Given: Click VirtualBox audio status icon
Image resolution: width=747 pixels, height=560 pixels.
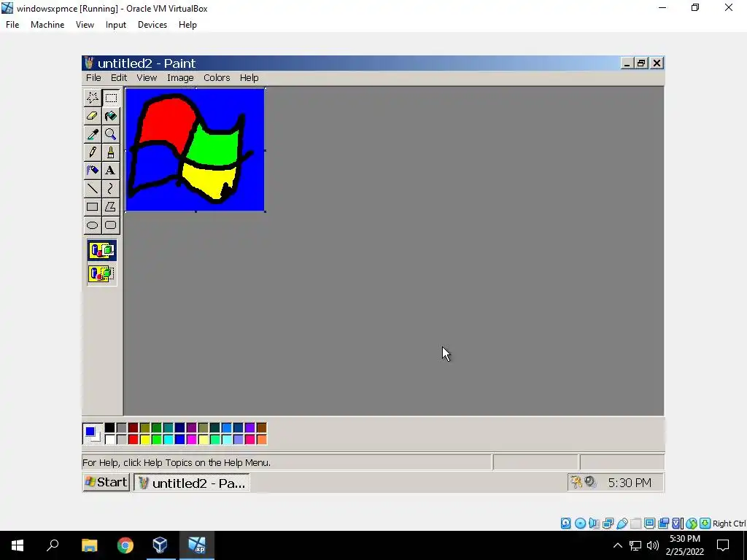Looking at the screenshot, I should [594, 524].
